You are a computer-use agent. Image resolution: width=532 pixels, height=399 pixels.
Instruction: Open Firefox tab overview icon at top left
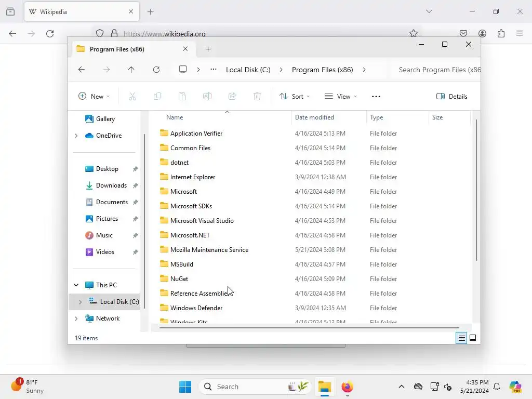(x=10, y=11)
